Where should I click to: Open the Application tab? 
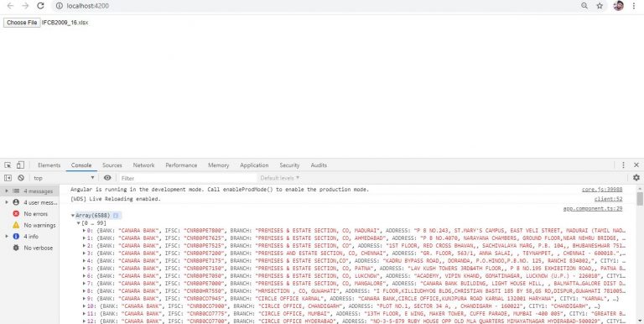click(254, 165)
